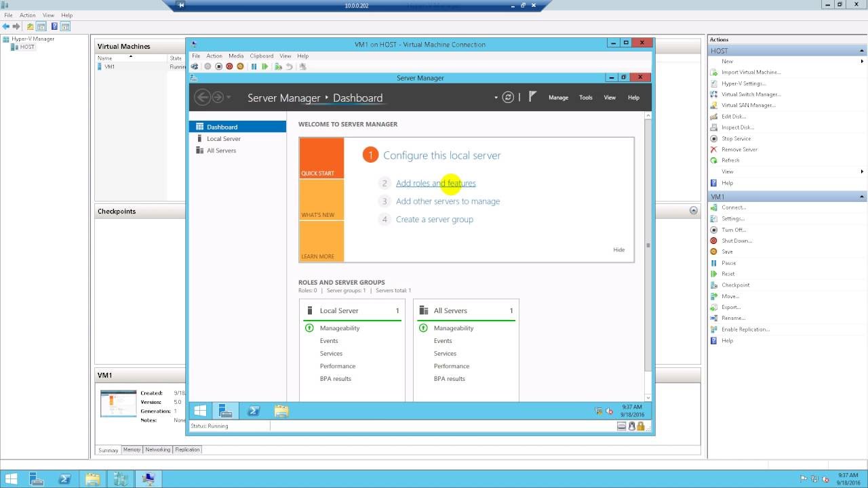868x488 pixels.
Task: Open Server Manager View menu
Action: point(610,98)
